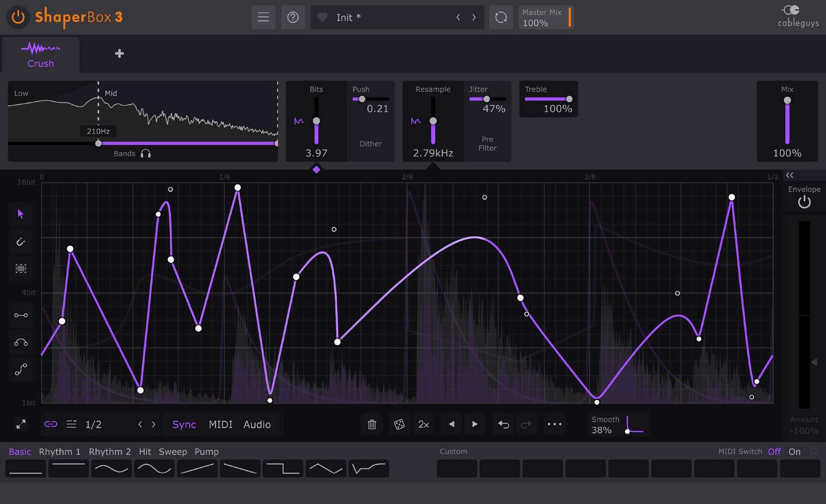Select the arc curve drawing tool
The width and height of the screenshot is (826, 504).
21,342
